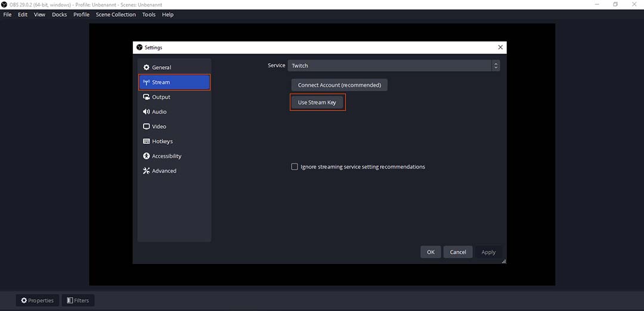Click the OBS icon in main title bar
Screen dimensions: 644x311
pos(4,5)
